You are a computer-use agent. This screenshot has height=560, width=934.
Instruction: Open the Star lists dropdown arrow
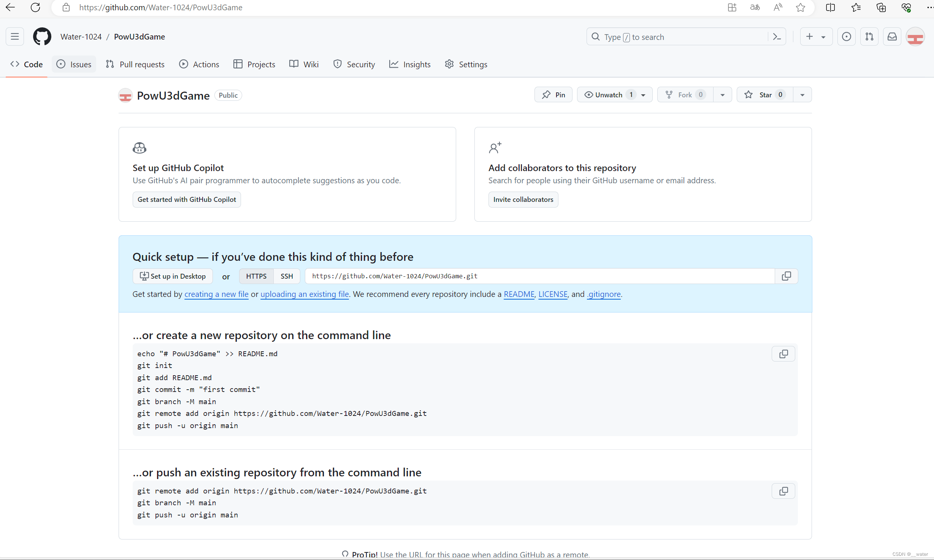coord(802,95)
